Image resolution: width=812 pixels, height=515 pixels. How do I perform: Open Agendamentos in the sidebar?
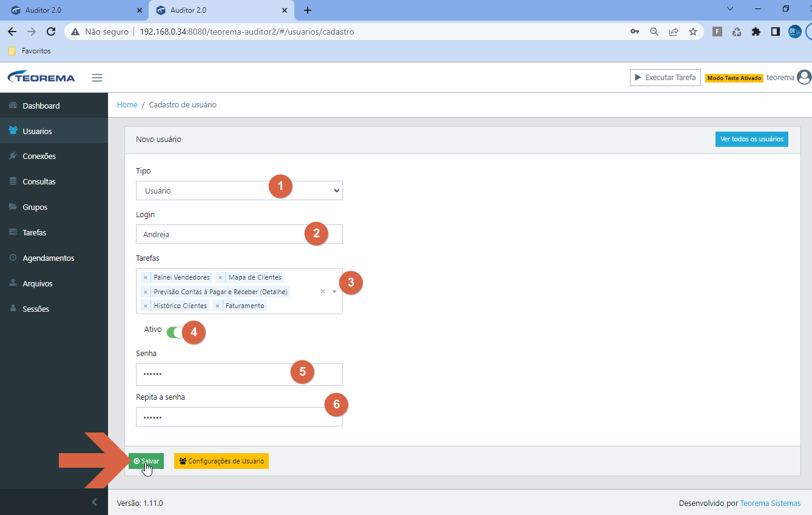tap(54, 258)
